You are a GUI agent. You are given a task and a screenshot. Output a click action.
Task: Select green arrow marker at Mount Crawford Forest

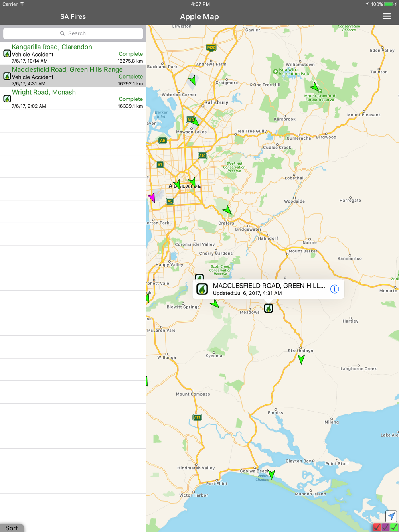(314, 87)
